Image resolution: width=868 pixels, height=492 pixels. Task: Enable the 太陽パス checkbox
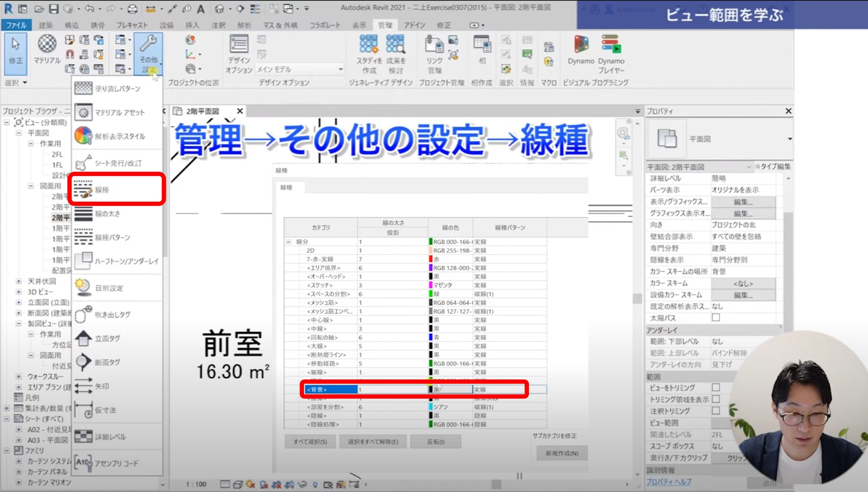click(716, 318)
